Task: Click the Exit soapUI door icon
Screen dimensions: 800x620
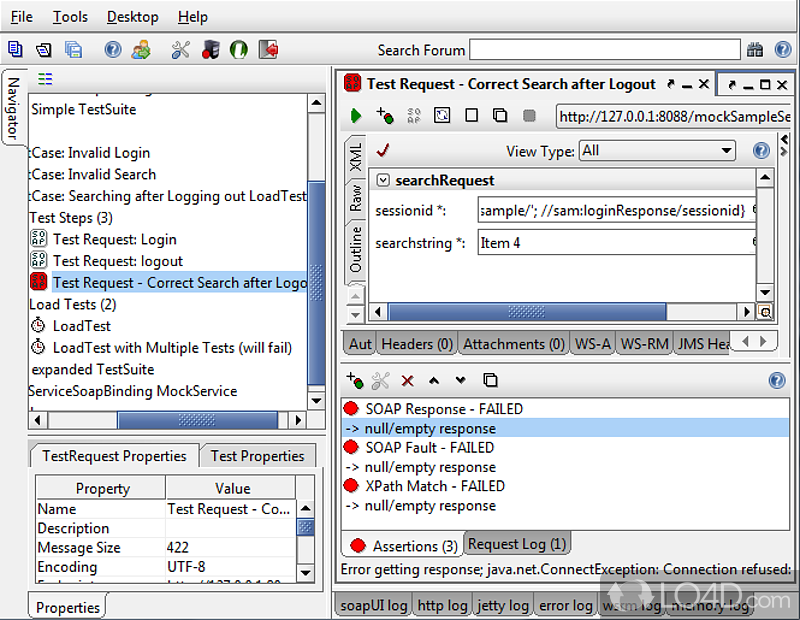Action: (267, 49)
